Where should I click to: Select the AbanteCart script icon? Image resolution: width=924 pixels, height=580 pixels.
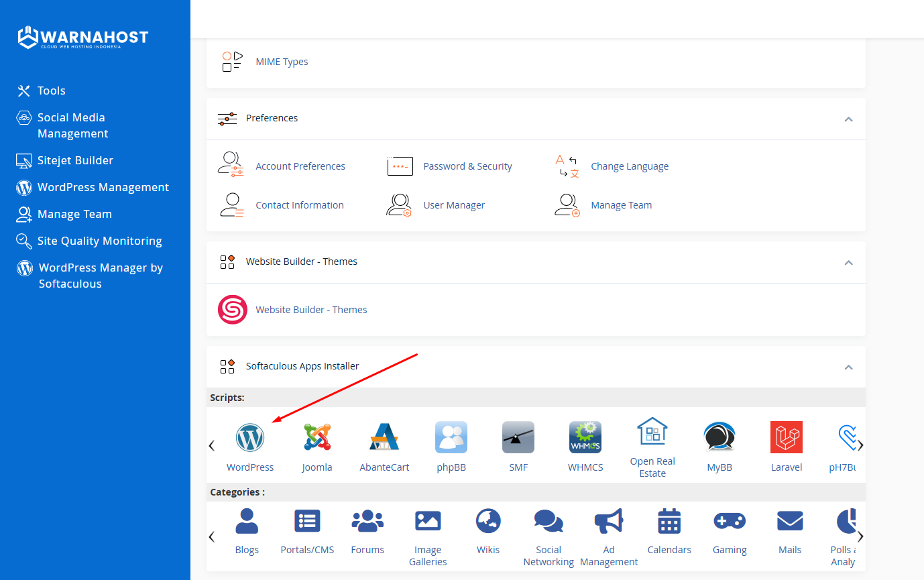pyautogui.click(x=384, y=438)
